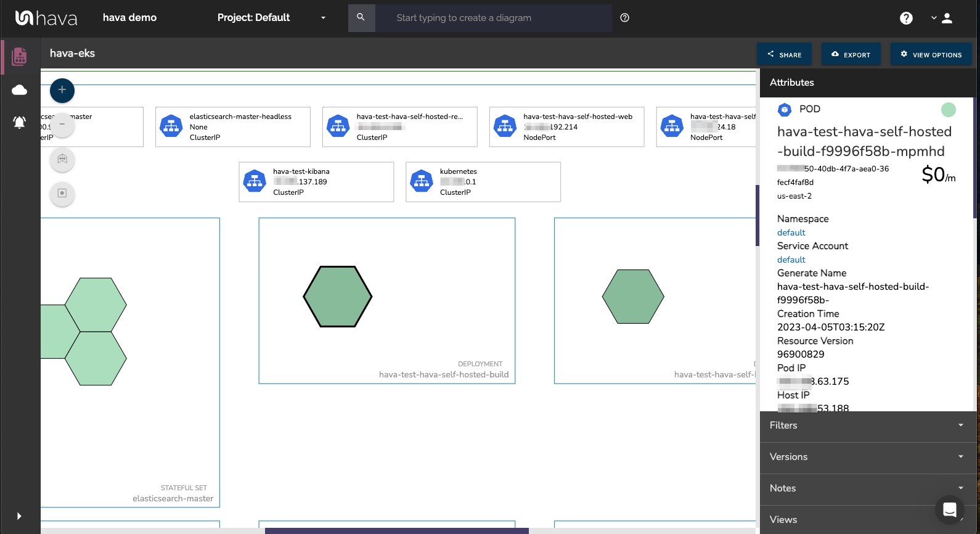The image size is (980, 534).
Task: Click the Export button
Action: (851, 55)
